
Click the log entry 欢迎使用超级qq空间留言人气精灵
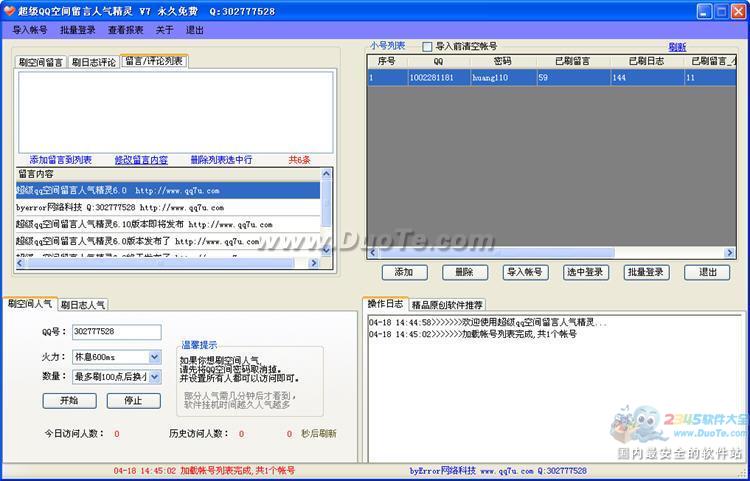pyautogui.click(x=488, y=323)
